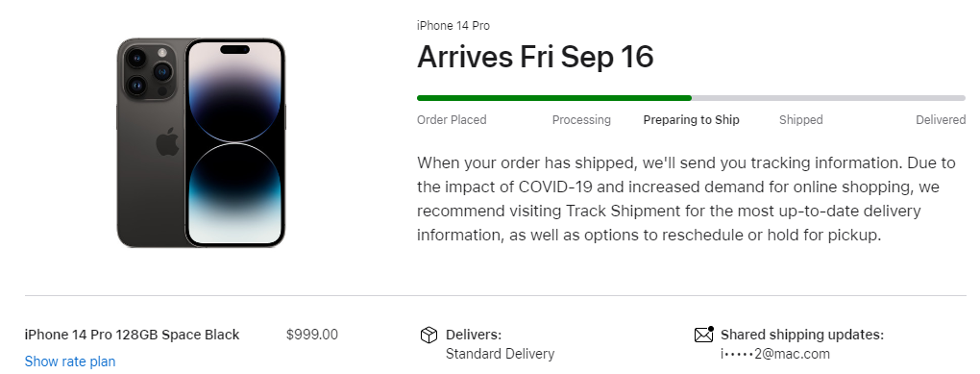Screen dimensions: 980x374
Task: Click the gray unfilled portion of progress bar
Action: (x=829, y=98)
